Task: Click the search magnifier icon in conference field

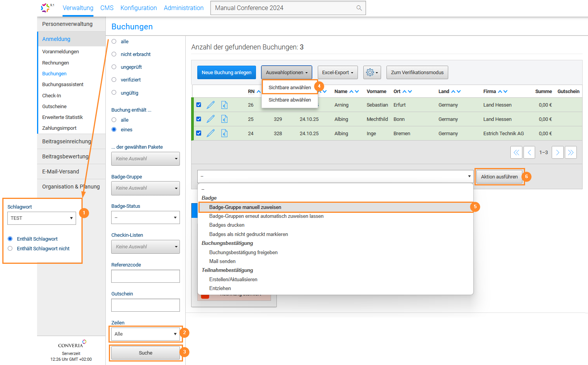Action: click(x=359, y=8)
